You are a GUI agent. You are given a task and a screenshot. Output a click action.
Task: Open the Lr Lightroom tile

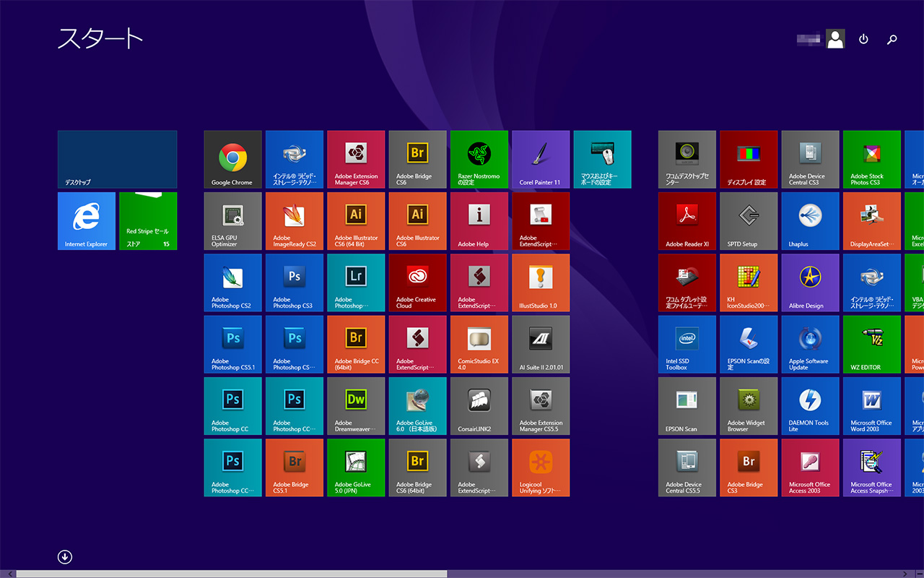(356, 283)
